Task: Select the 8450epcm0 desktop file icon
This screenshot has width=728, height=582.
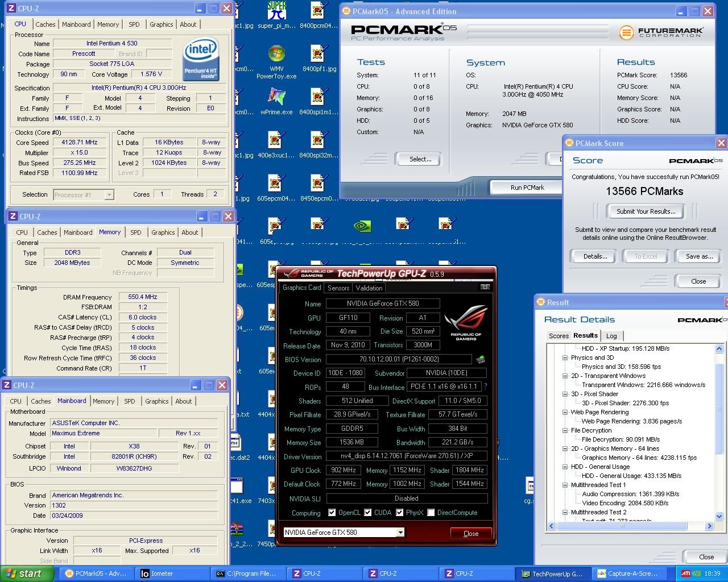Action: pos(318,188)
